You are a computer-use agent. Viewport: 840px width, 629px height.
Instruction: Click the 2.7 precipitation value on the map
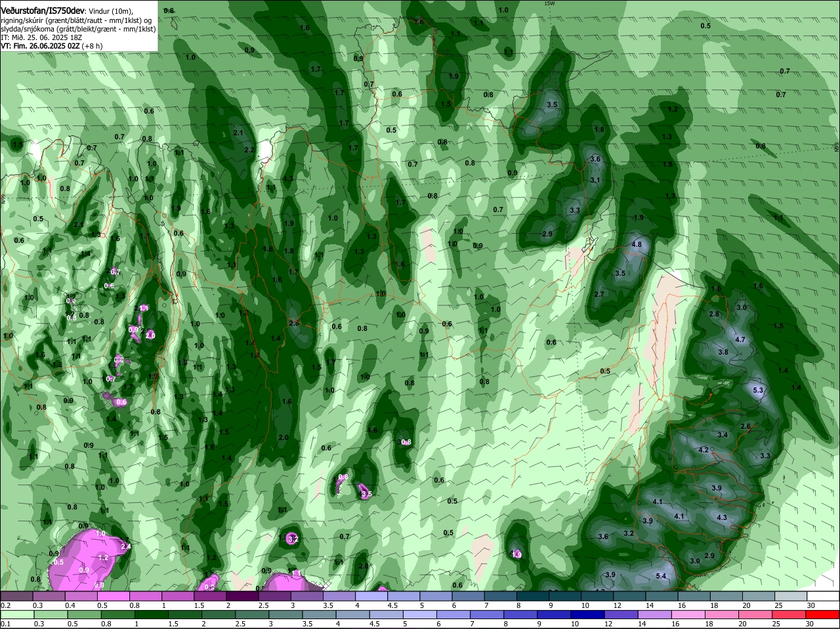(x=598, y=294)
